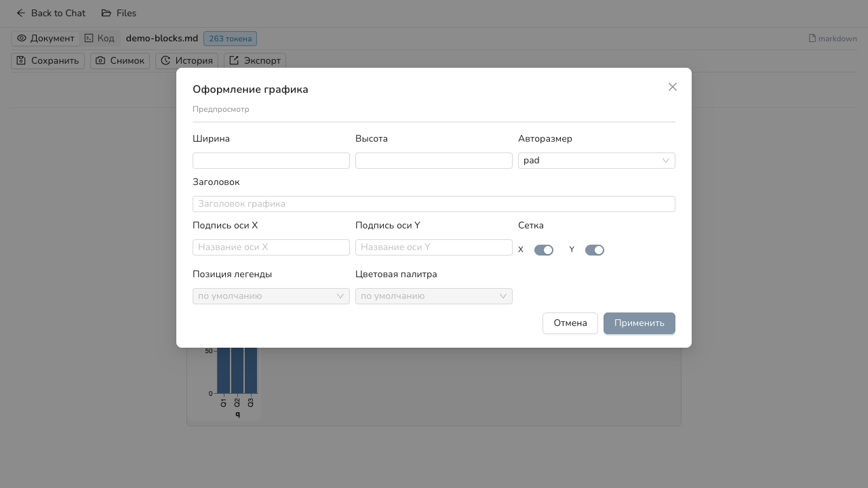Switch to the Документ tab

point(45,39)
